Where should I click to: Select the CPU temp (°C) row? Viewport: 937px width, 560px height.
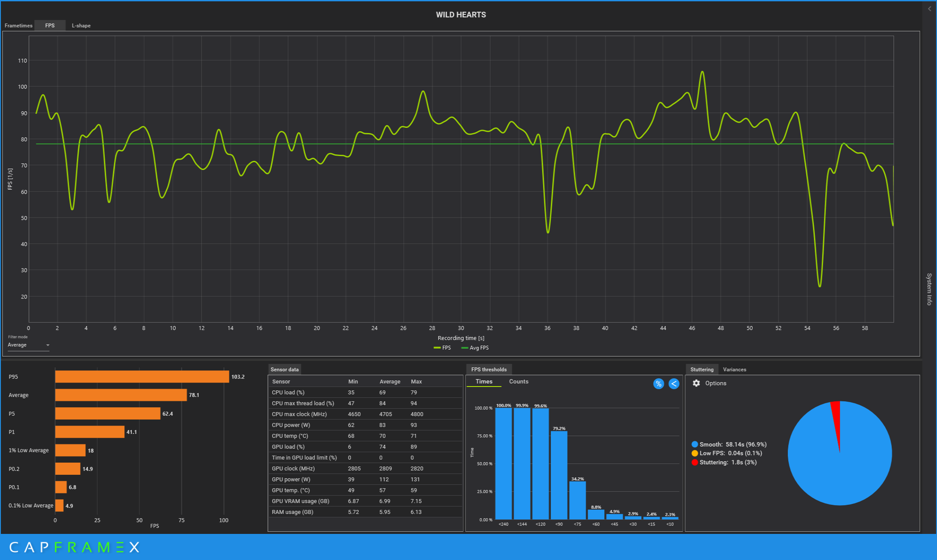(366, 436)
